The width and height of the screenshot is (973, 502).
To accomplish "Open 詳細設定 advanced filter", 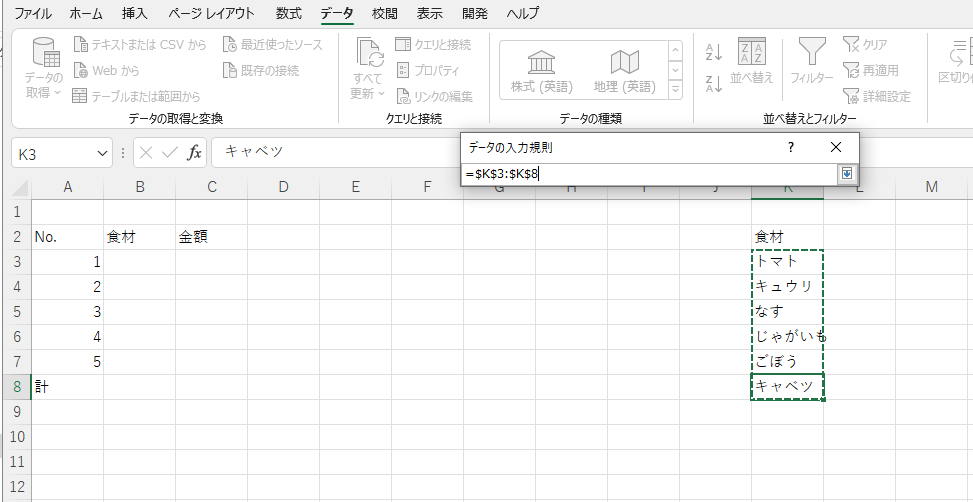I will (877, 96).
